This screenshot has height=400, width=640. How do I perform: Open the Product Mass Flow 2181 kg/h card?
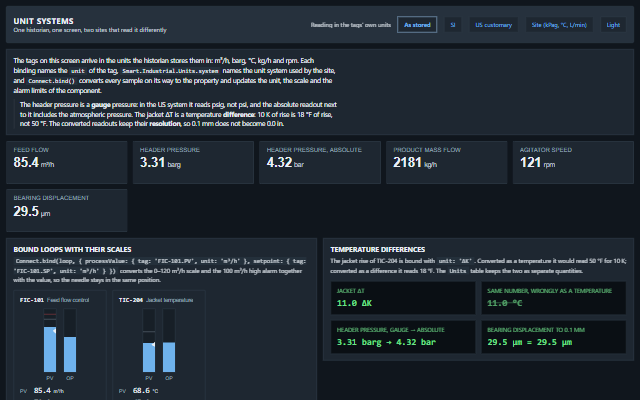point(447,162)
